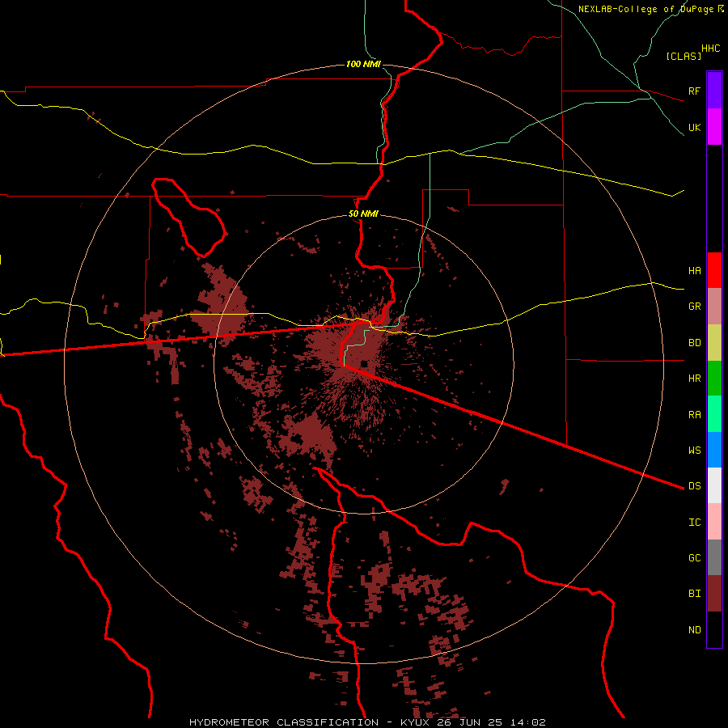Click the GR legend label

[x=694, y=307]
